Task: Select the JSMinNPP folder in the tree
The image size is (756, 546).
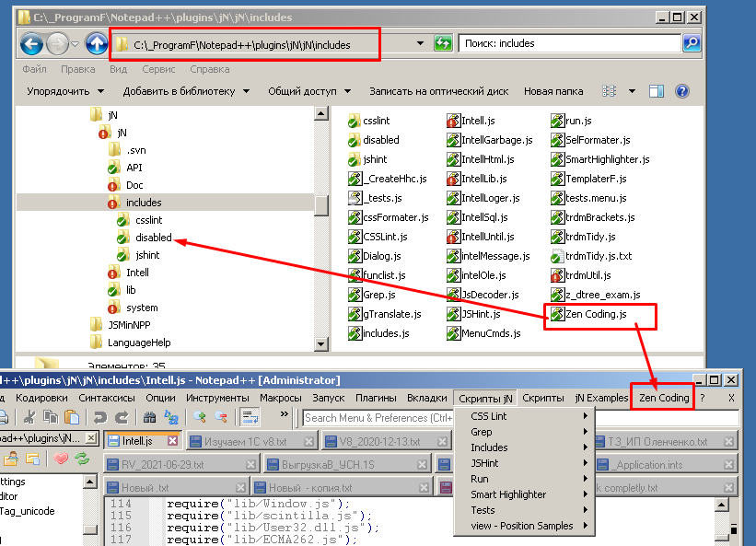Action: (x=129, y=325)
